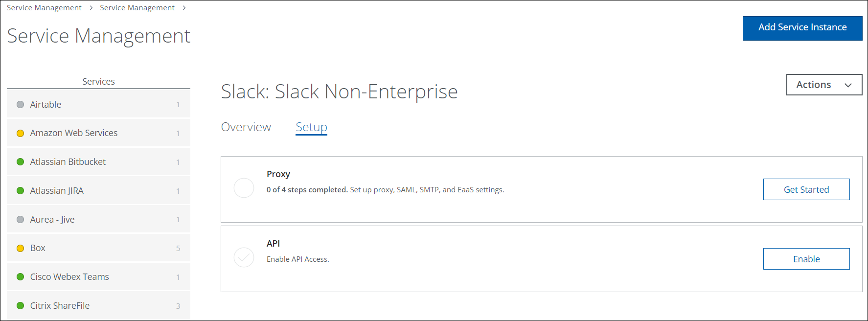Image resolution: width=868 pixels, height=321 pixels.
Task: Click the green status dot beside Atlassian JIRA
Action: point(20,191)
